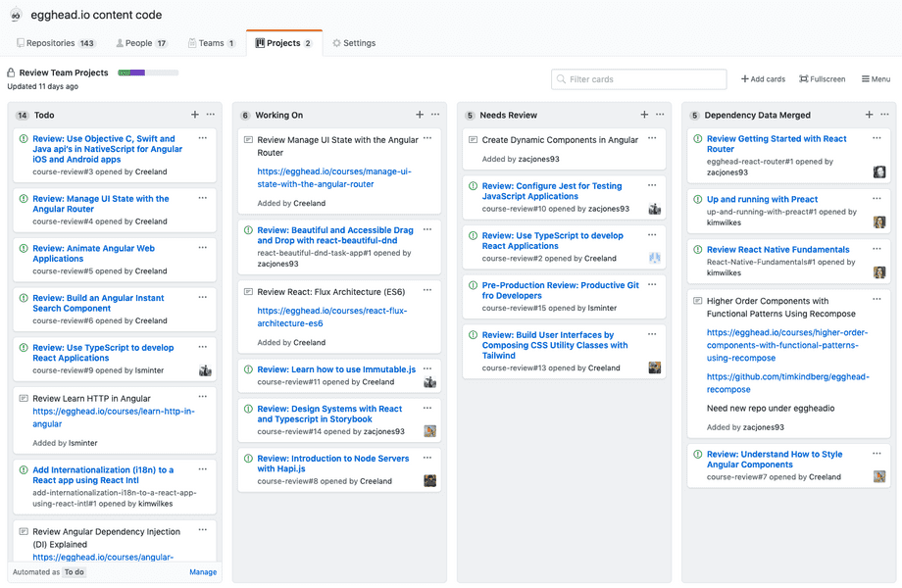Click inside the Filter cards field
This screenshot has width=902, height=588.
tap(637, 76)
